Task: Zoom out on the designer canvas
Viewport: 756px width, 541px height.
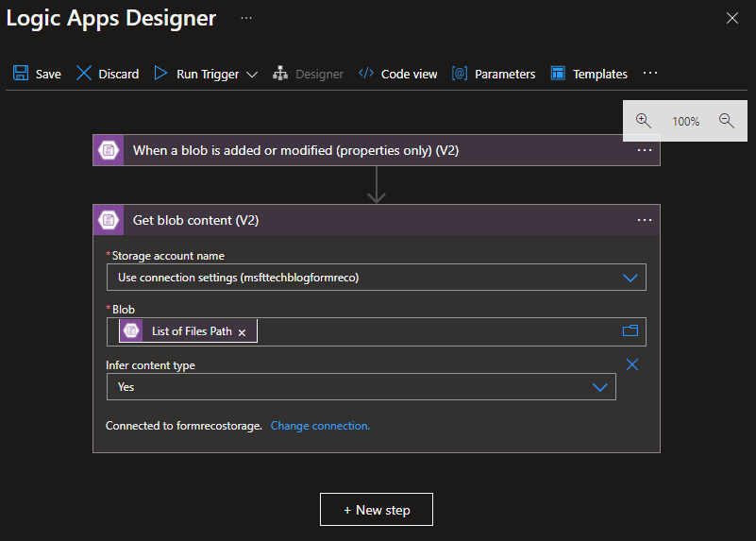Action: point(726,121)
